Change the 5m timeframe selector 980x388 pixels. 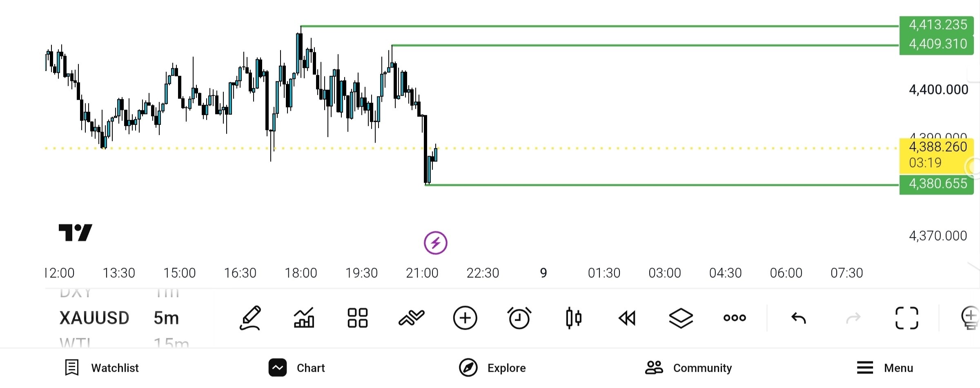(166, 318)
